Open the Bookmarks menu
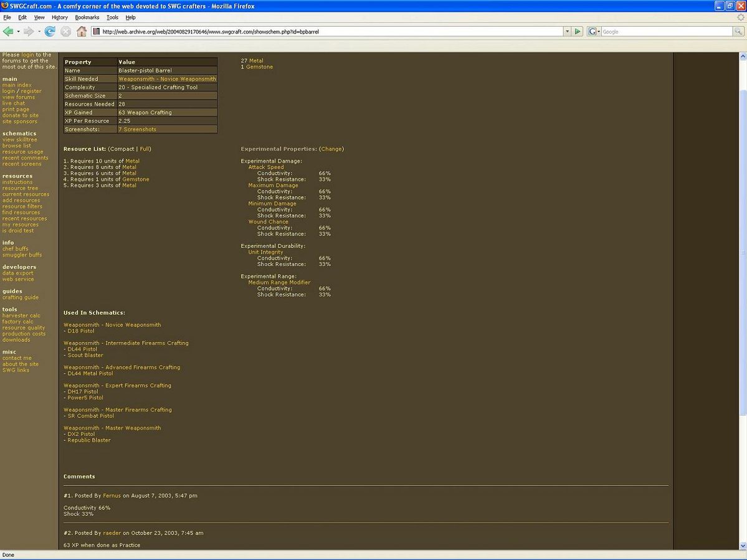 (x=87, y=17)
